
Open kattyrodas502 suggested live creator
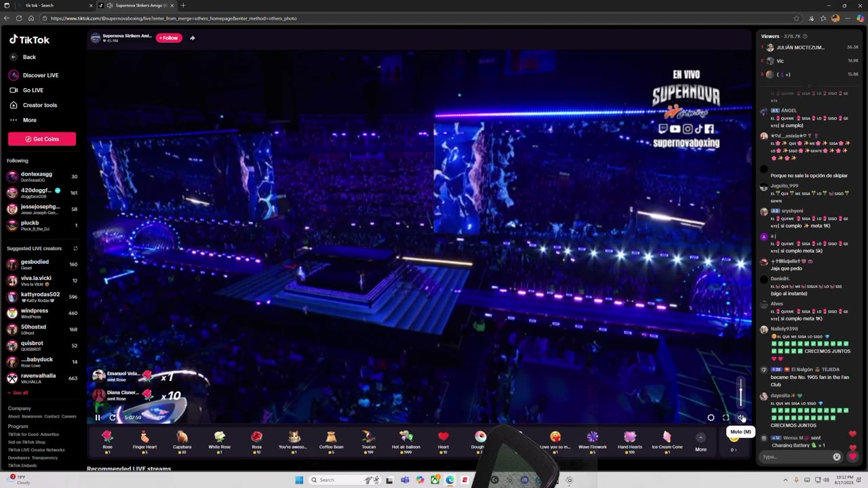tap(42, 297)
